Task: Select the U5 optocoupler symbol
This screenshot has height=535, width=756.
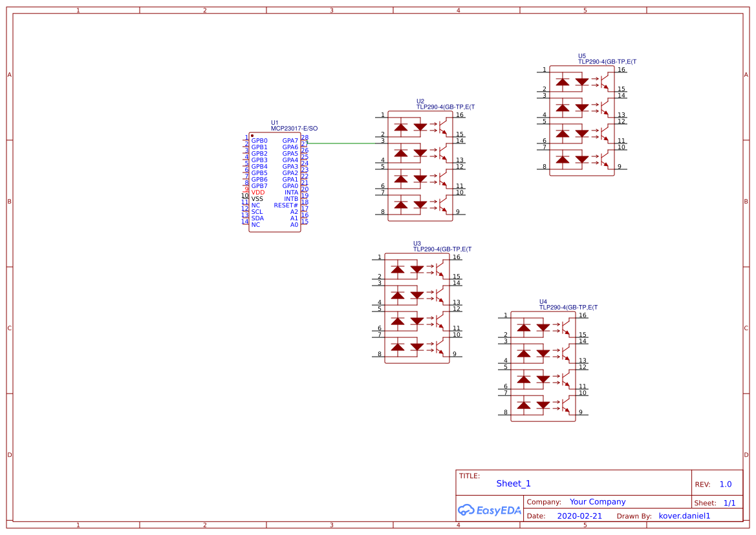Action: tap(581, 121)
